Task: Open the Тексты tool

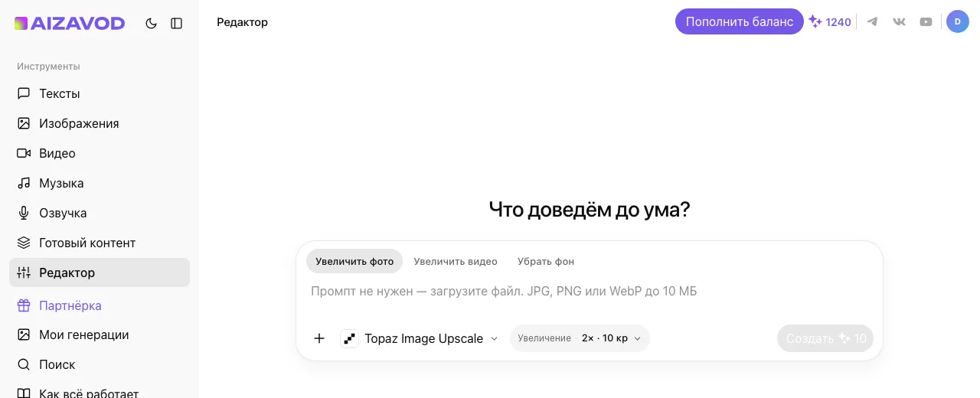Action: click(100, 93)
